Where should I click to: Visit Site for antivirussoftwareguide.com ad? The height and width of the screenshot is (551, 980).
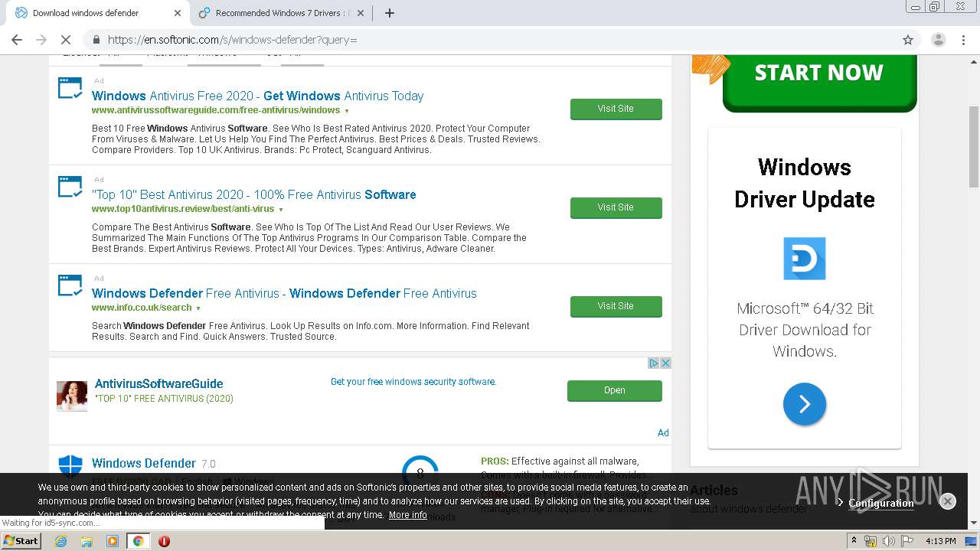616,109
